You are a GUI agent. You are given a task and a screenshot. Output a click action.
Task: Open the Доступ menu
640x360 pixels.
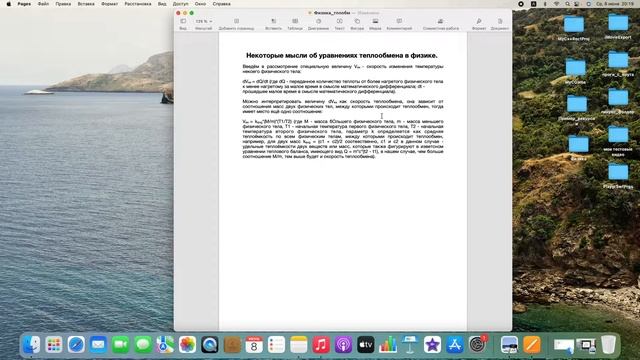(x=180, y=4)
